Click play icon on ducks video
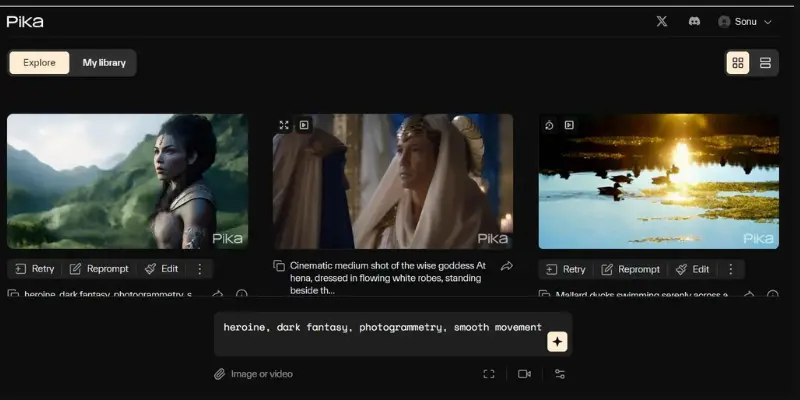Screen dimensions: 800x400 click(x=569, y=125)
